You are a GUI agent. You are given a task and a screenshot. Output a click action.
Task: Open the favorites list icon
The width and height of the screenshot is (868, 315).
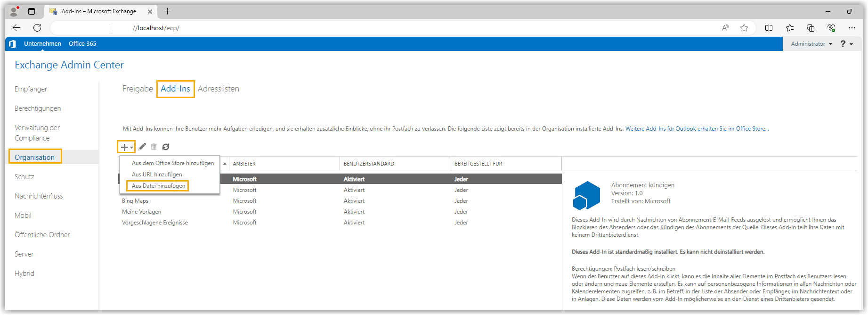tap(790, 28)
